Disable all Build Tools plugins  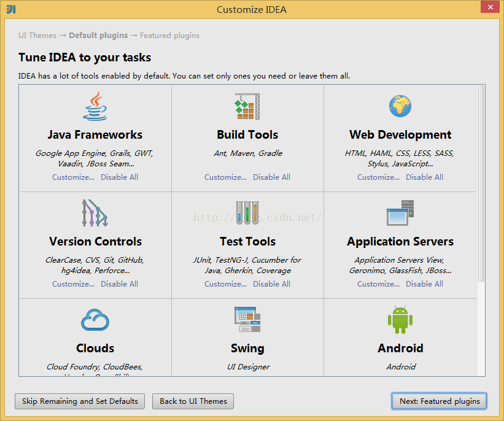click(x=271, y=177)
